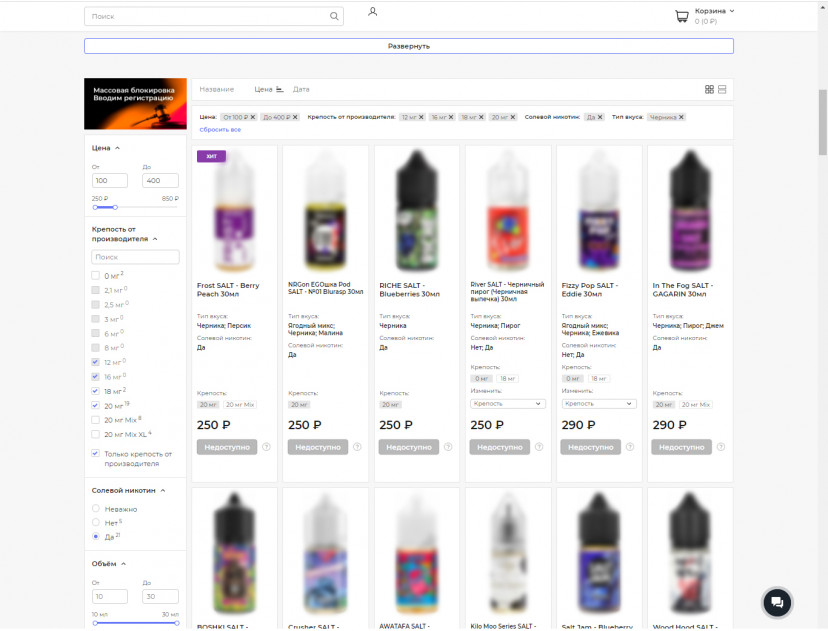Viewport: 828px width, 631px height.
Task: Click the help icon for RICHE SALT Blueberries
Action: pyautogui.click(x=448, y=447)
